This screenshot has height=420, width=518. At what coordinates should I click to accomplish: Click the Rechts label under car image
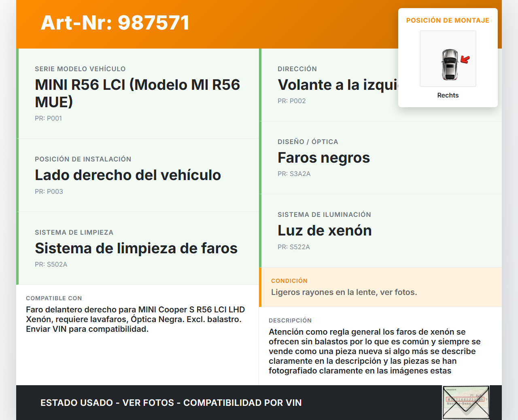tap(448, 95)
